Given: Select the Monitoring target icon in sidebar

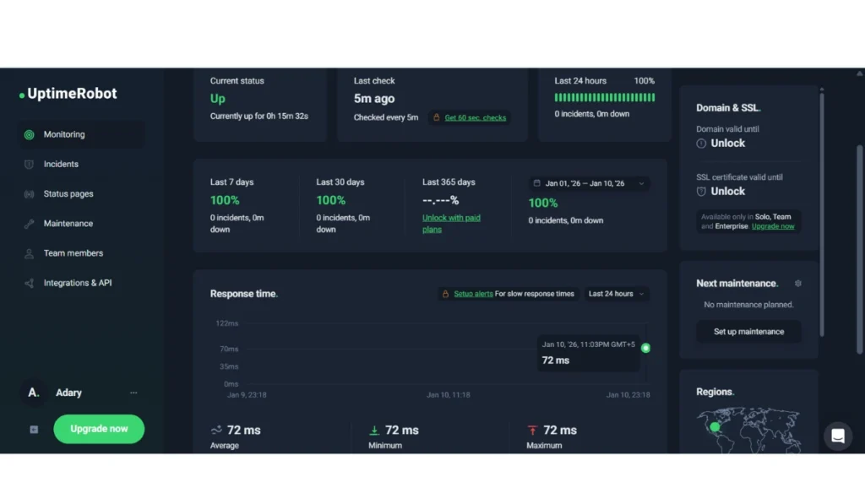Looking at the screenshot, I should point(29,134).
